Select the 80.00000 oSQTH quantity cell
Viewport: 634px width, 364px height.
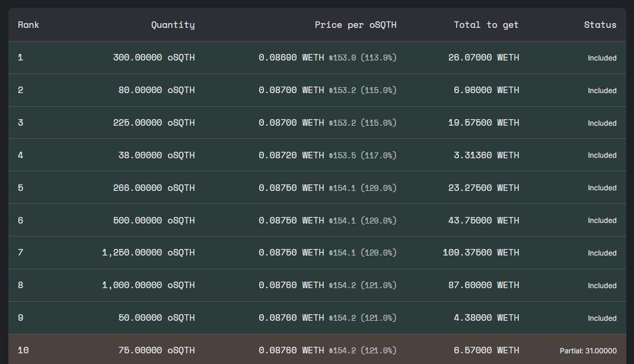pos(157,90)
